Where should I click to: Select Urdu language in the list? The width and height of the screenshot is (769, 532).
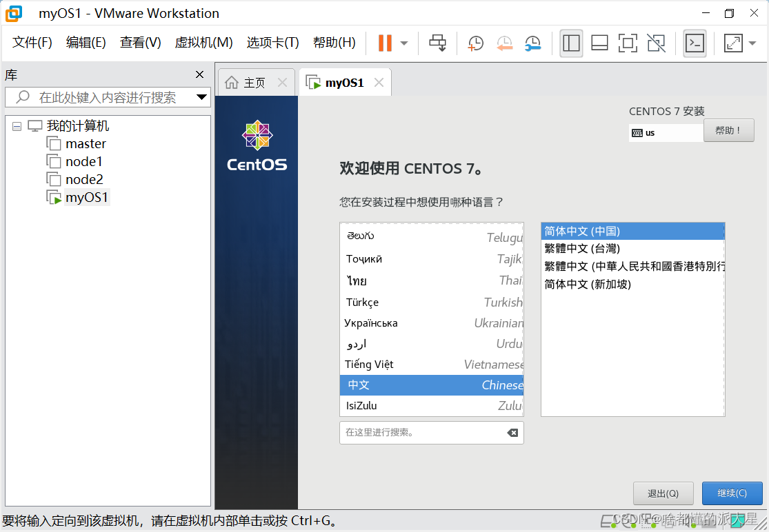(432, 343)
